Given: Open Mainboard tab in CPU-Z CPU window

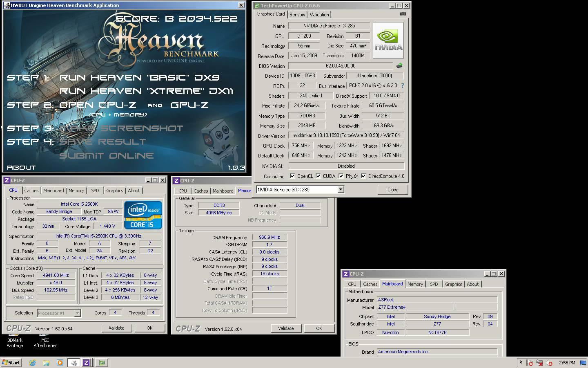Looking at the screenshot, I should click(x=53, y=191).
